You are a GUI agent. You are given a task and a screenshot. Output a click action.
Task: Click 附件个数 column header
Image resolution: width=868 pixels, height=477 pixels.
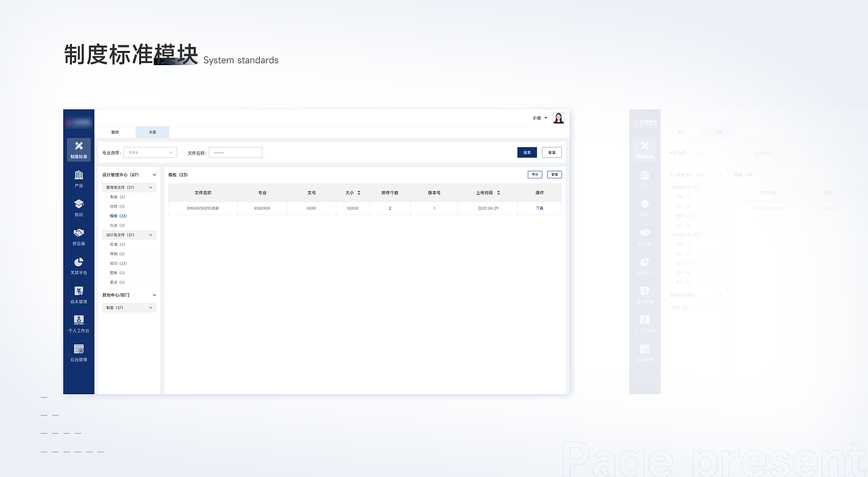point(390,193)
